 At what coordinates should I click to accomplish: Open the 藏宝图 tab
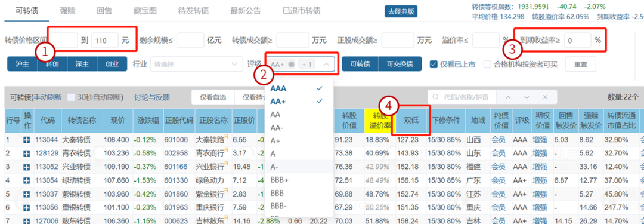tap(145, 11)
